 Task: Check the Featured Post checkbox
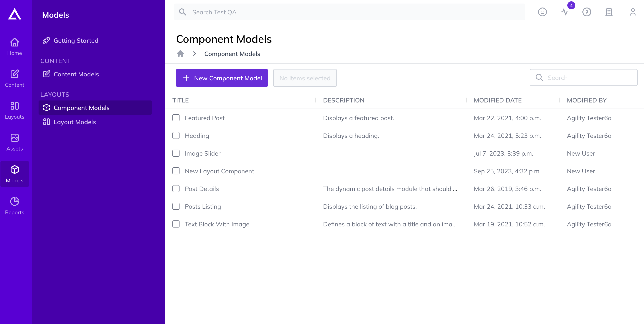pyautogui.click(x=176, y=118)
